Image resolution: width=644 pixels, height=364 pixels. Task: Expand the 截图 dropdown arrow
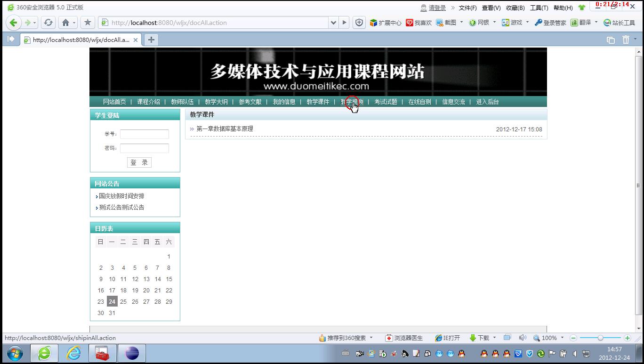461,22
